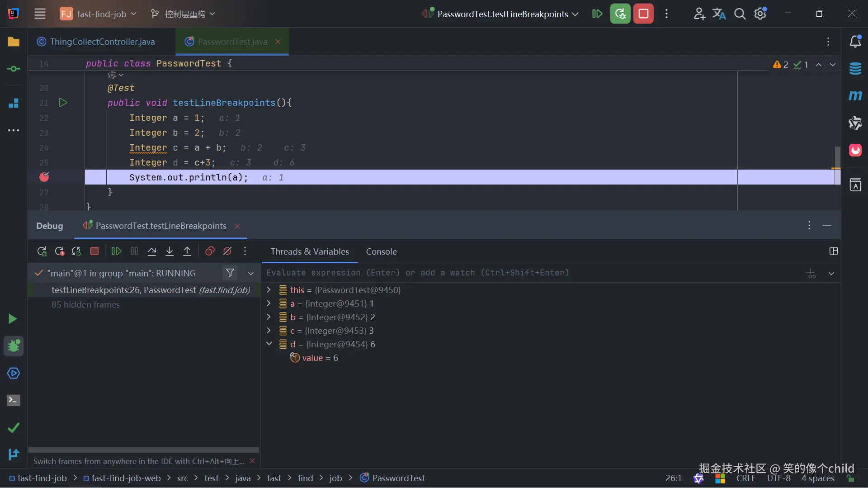Step into the current call
The image size is (868, 488).
pyautogui.click(x=170, y=251)
